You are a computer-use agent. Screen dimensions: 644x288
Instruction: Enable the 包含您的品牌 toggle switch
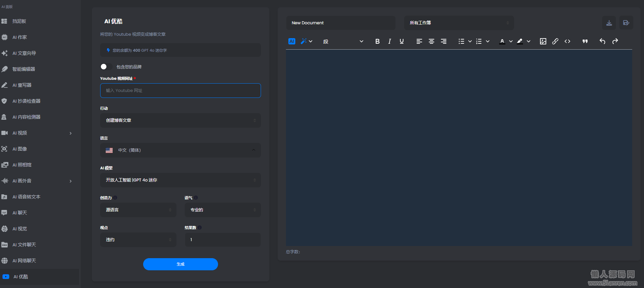pyautogui.click(x=105, y=67)
